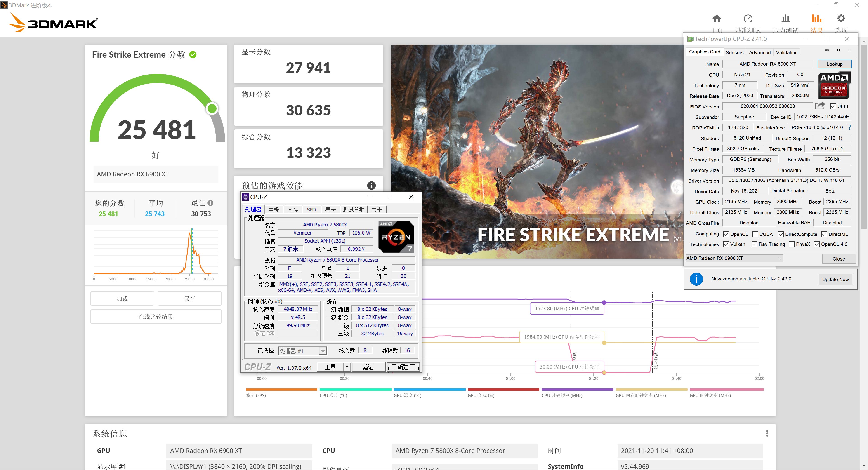Image resolution: width=868 pixels, height=470 pixels.
Task: Toggle the UEFI checkbox in GPU-Z
Action: [833, 106]
